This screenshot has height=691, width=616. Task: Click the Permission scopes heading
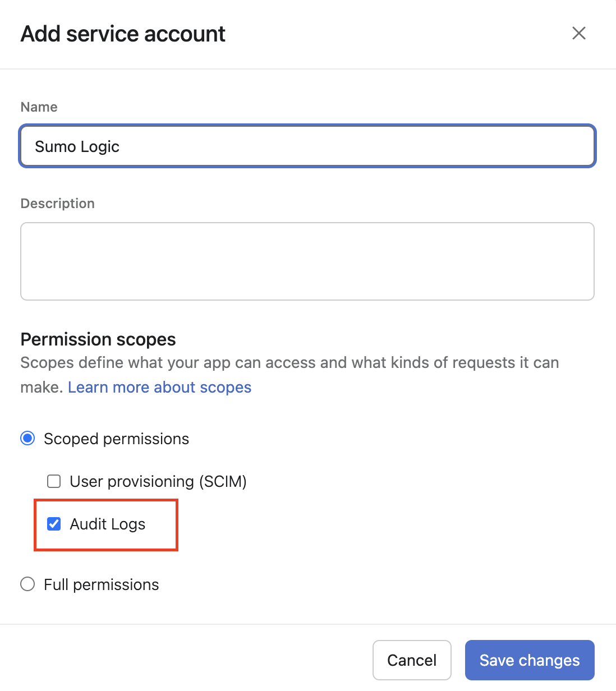click(98, 339)
